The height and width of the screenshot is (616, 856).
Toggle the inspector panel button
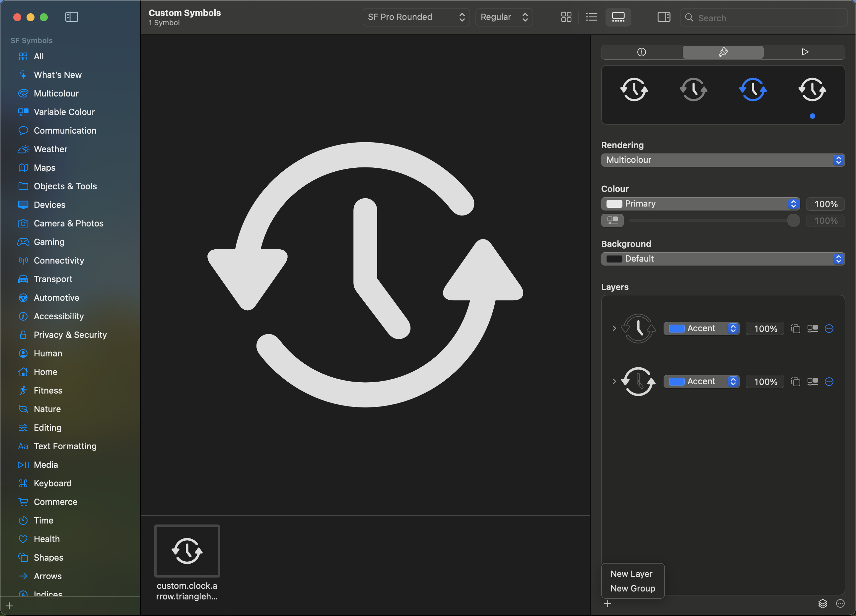click(664, 17)
